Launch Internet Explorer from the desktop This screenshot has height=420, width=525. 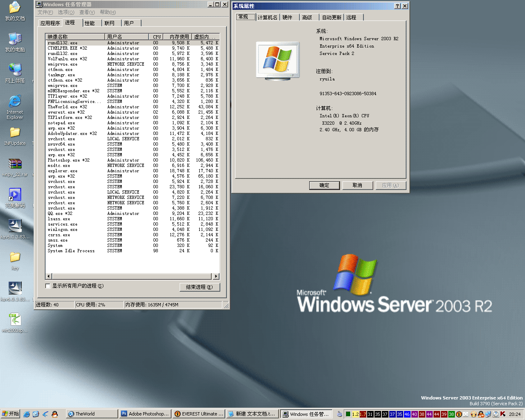tap(15, 107)
